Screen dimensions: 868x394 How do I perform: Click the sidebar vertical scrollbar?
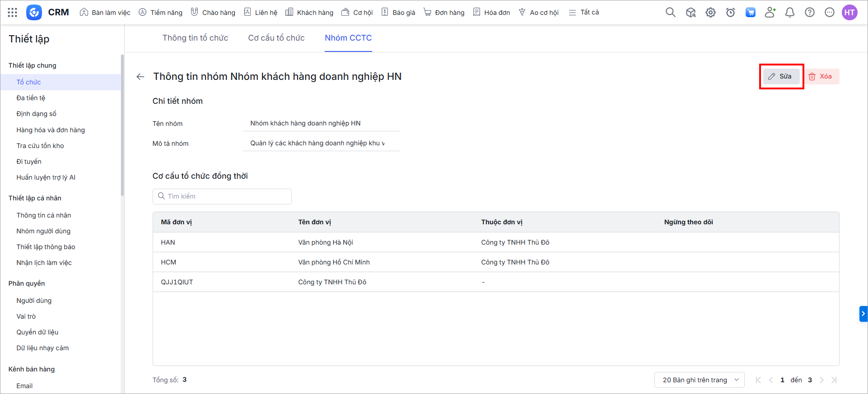[122, 126]
